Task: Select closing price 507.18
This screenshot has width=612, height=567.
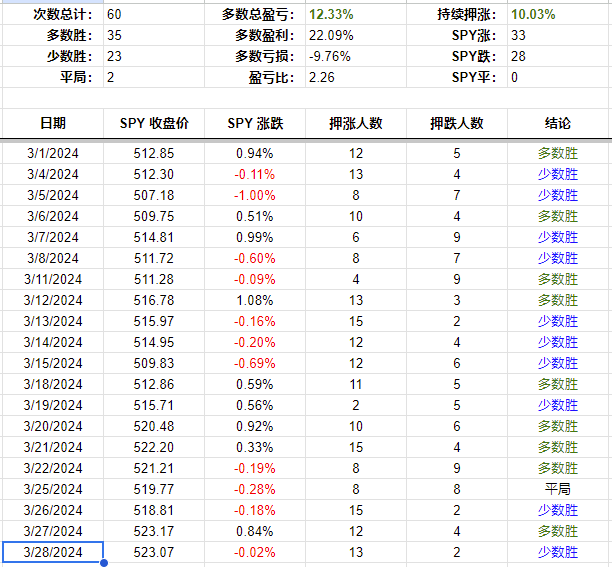Action: point(154,195)
